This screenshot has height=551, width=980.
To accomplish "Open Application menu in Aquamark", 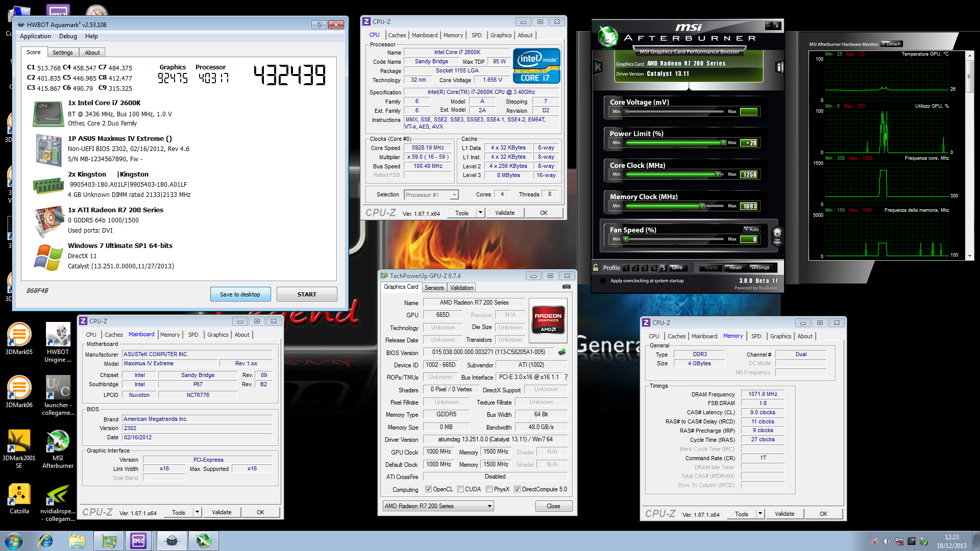I will tap(35, 36).
